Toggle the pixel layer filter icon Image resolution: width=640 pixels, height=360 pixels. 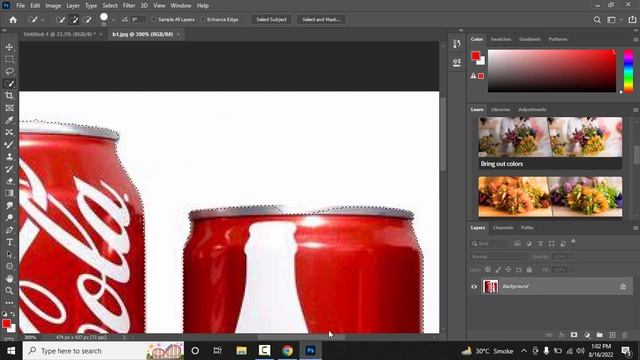518,244
